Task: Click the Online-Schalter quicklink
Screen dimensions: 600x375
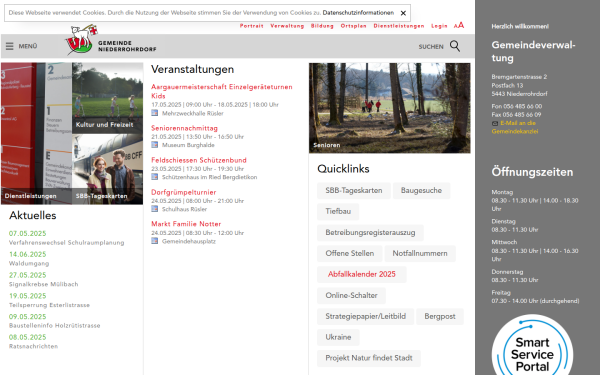Action: [351, 295]
